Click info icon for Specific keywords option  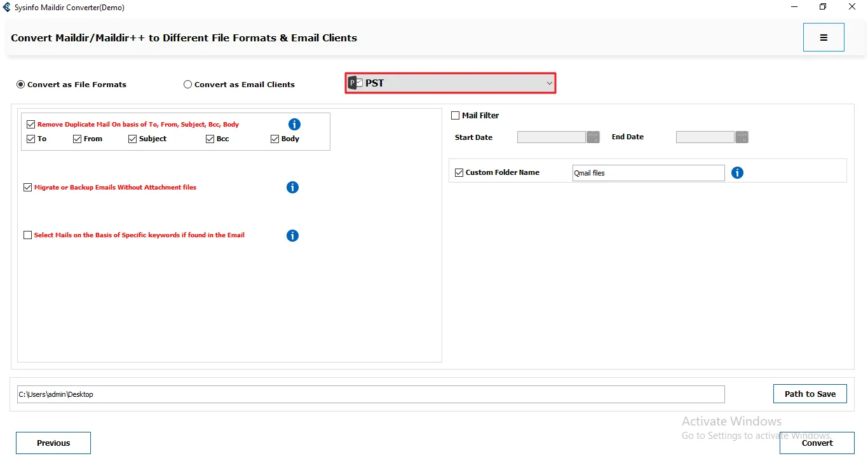pyautogui.click(x=292, y=236)
